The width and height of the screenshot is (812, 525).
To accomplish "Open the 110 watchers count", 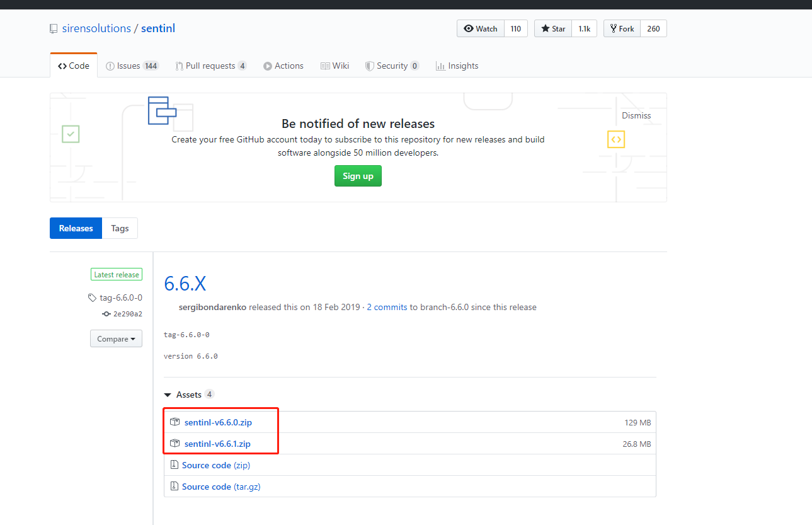I will click(516, 28).
